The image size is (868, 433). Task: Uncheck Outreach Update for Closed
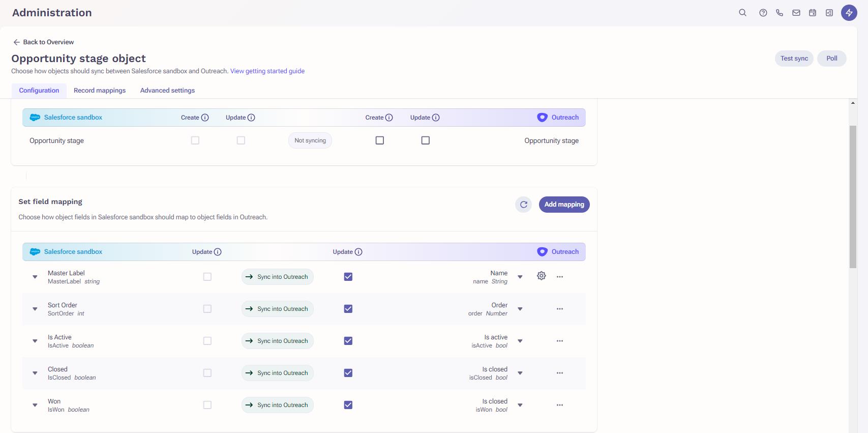click(x=348, y=373)
